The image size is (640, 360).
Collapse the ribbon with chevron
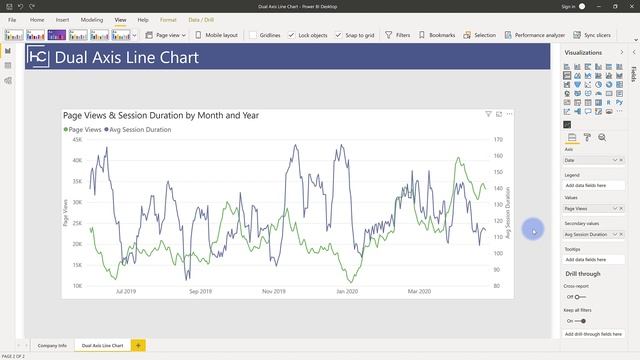636,40
